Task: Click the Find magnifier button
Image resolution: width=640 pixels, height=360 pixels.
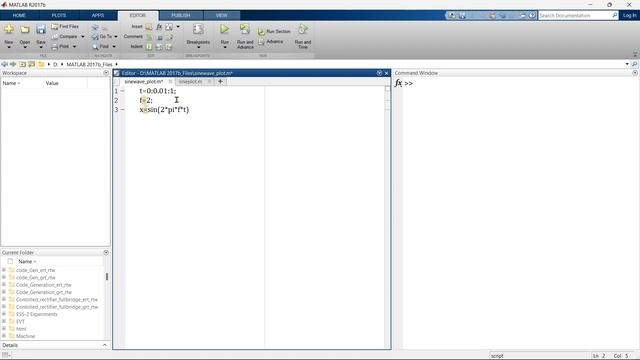Action: pos(101,47)
